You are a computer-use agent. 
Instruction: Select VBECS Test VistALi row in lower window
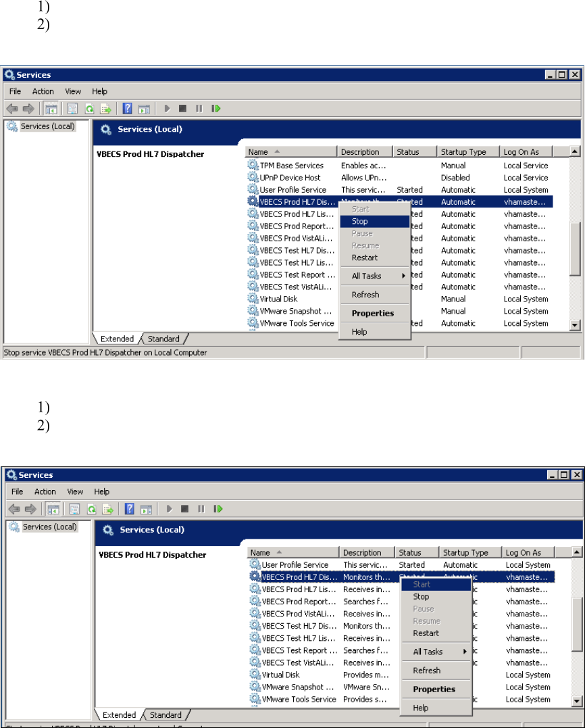401,662
